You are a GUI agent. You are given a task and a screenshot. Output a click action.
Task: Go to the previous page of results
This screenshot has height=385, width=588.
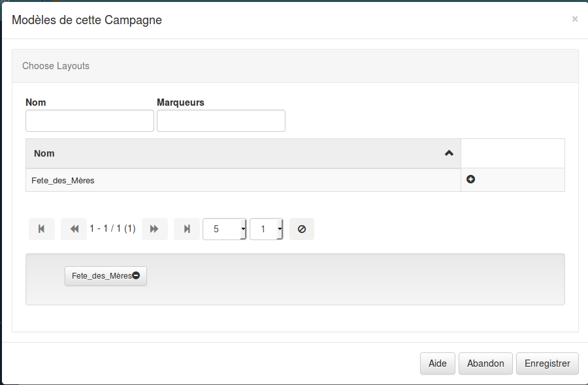click(x=74, y=229)
